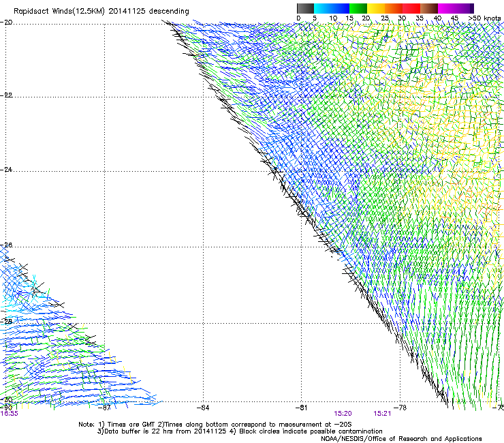Click the '20141125 descending' date text

click(x=149, y=11)
